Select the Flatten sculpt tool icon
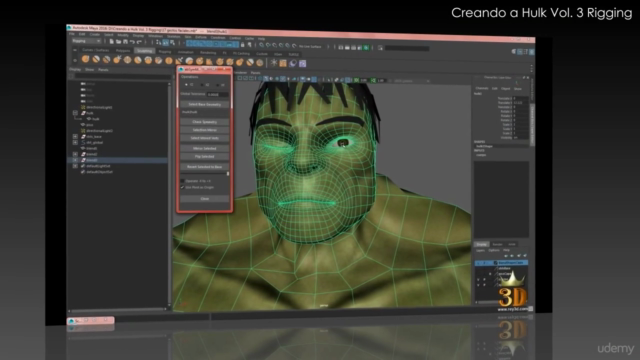This screenshot has height=360, width=640. click(x=138, y=60)
